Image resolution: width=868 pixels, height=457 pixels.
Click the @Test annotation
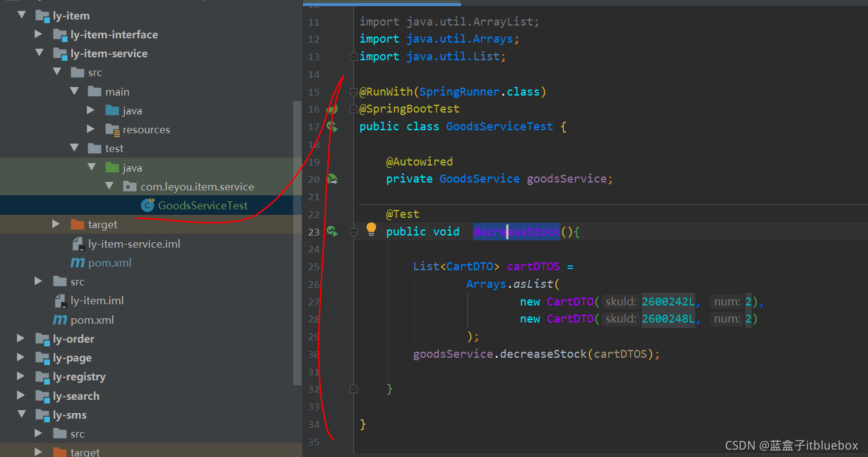[x=403, y=214]
